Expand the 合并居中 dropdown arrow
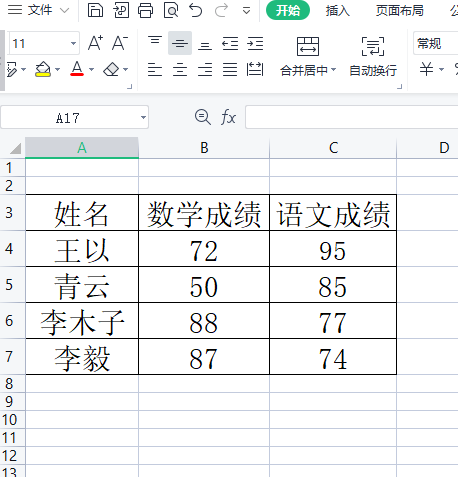This screenshot has height=477, width=458. tap(333, 70)
